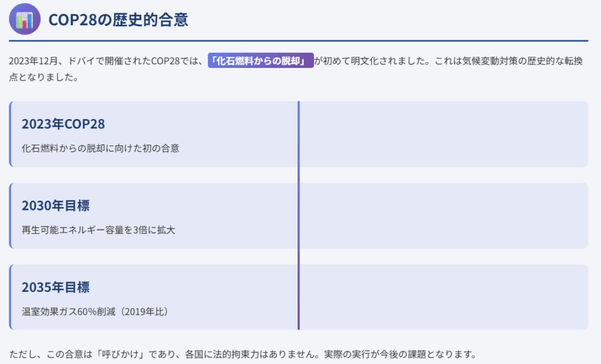
Task: Click the empty right half of 2023年COP28 card
Action: [x=443, y=134]
